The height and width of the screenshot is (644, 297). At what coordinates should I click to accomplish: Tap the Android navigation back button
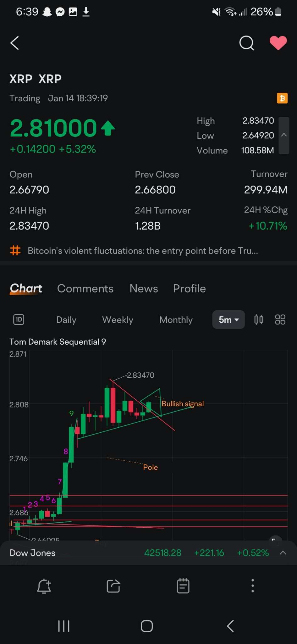[x=230, y=626]
